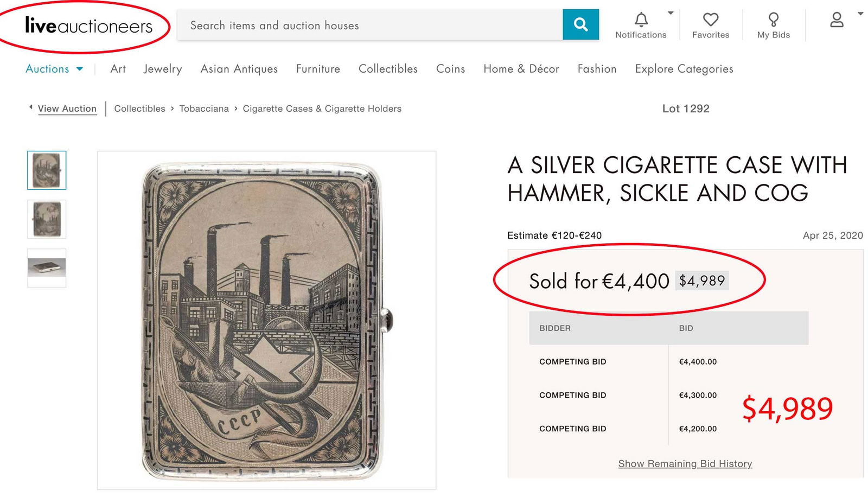This screenshot has height=504, width=868.
Task: Open My Bids using the paddle icon
Action: click(773, 20)
